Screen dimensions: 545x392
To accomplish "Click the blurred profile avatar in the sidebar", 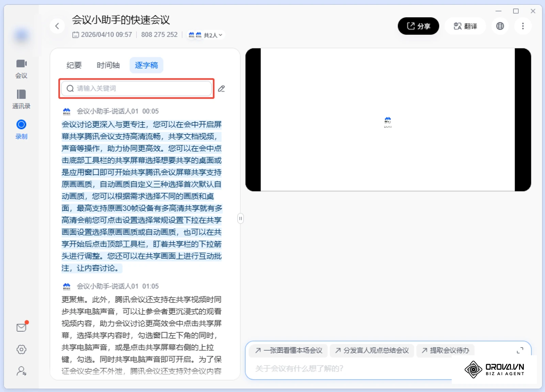I will click(21, 35).
